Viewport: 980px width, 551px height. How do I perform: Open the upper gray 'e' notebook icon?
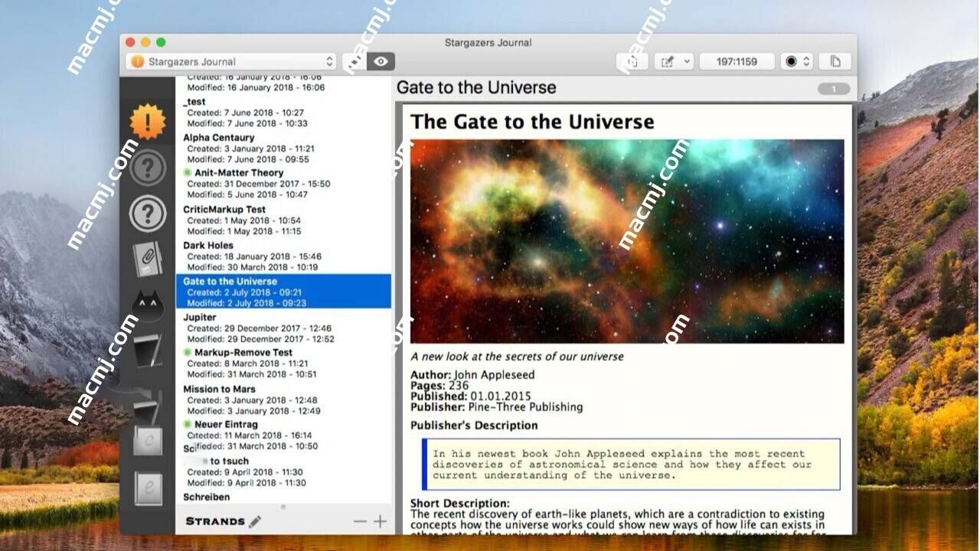coord(147,441)
